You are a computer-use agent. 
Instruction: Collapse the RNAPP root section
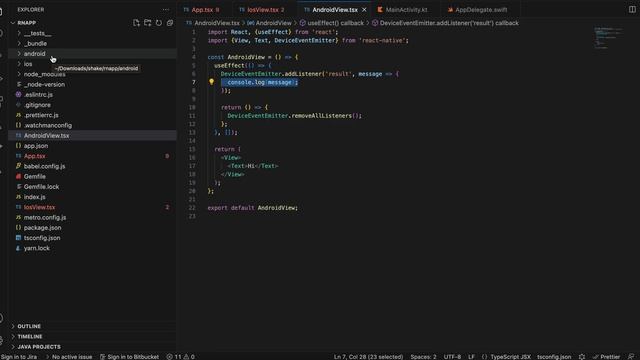[x=27, y=23]
